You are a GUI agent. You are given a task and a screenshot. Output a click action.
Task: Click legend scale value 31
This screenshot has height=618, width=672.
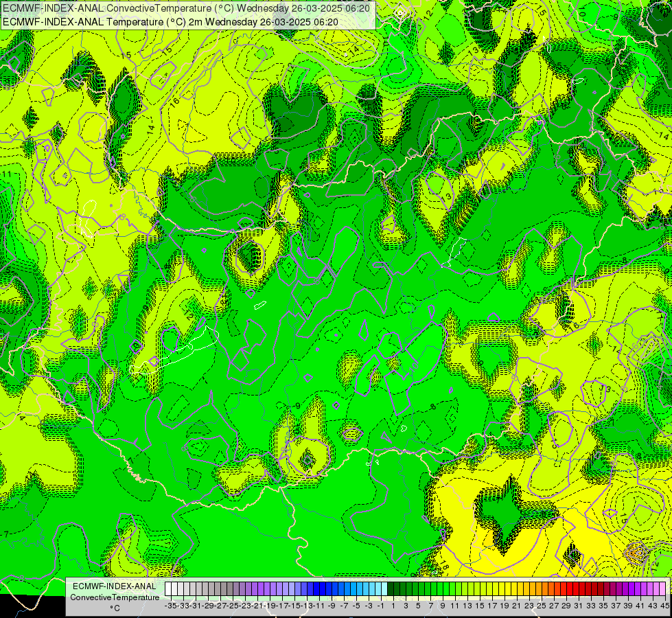579,606
